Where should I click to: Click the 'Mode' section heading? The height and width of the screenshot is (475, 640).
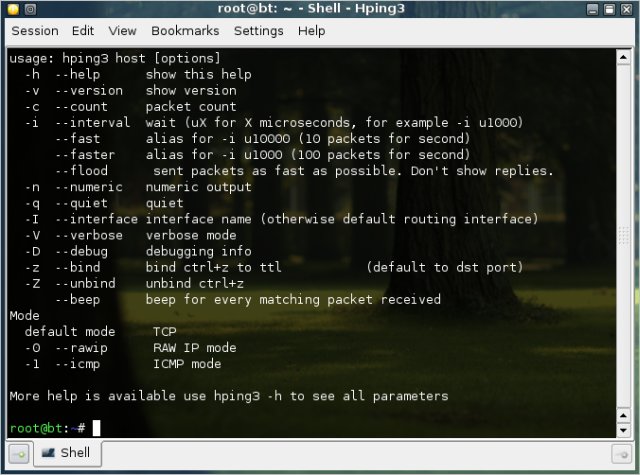click(x=24, y=316)
